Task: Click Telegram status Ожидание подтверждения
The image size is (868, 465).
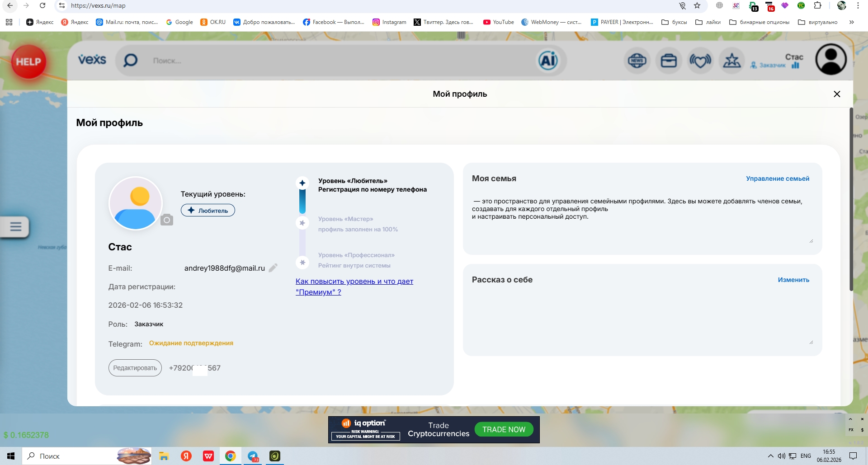Action: coord(191,343)
